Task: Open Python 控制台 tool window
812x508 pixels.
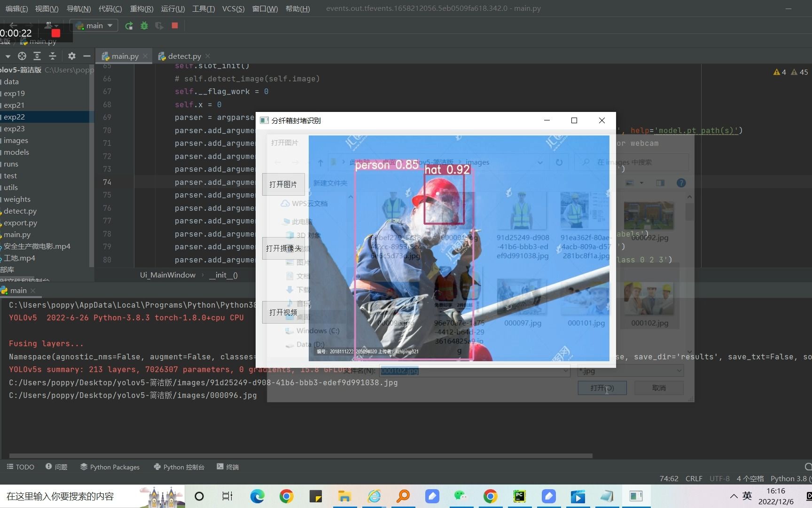Action: 179,467
